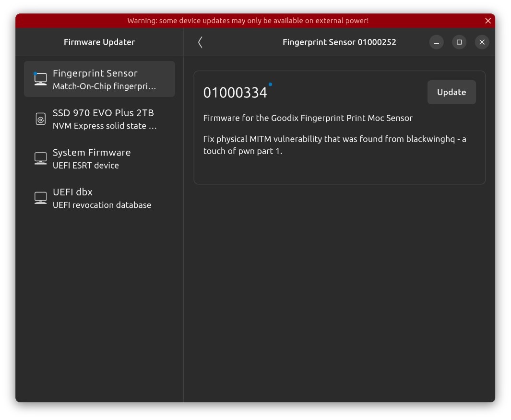Minimize the Firmware Updater window
Image resolution: width=511 pixels, height=420 pixels.
436,42
